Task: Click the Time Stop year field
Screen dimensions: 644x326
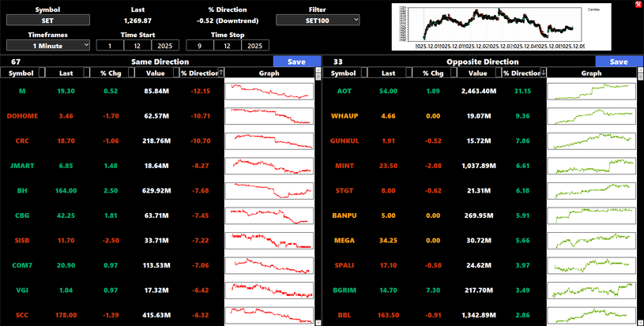Action: tap(254, 46)
